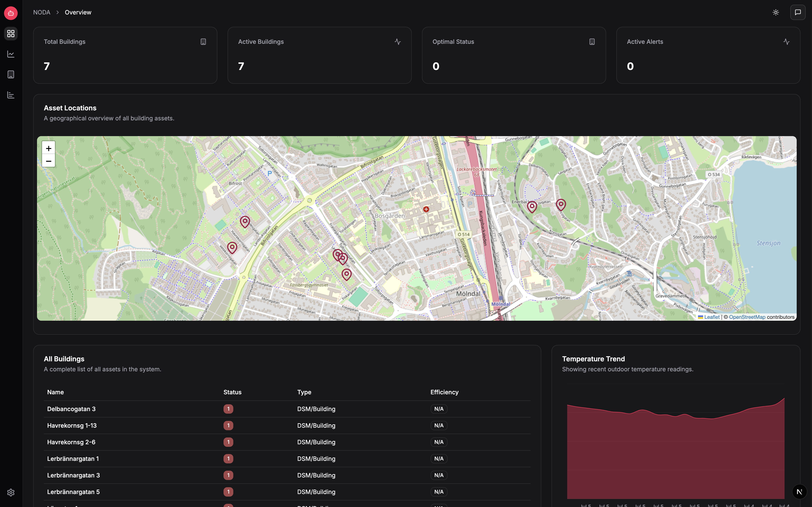This screenshot has width=812, height=507.
Task: Click status badge for Havrekornsg 1-13
Action: (x=228, y=425)
